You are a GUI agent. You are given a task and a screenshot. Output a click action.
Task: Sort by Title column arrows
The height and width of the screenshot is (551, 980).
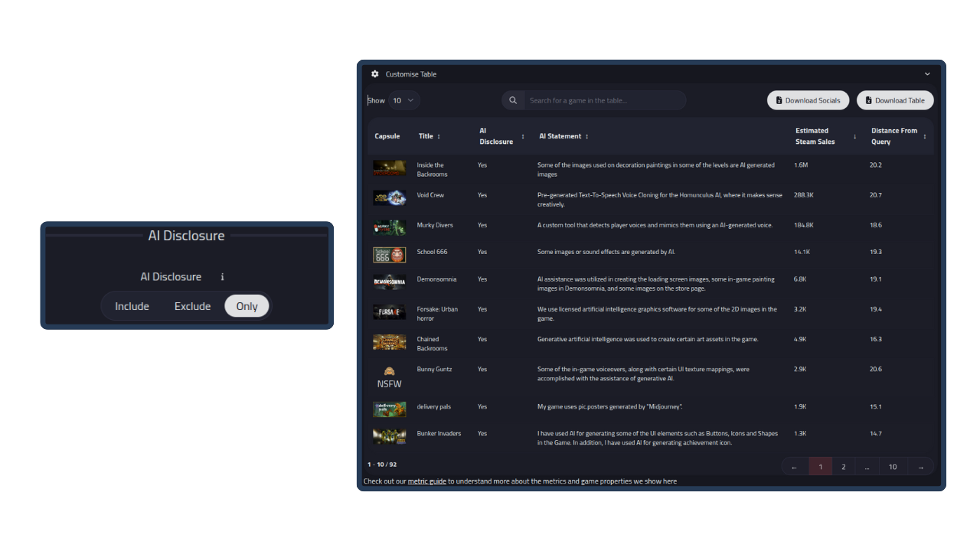pos(439,136)
